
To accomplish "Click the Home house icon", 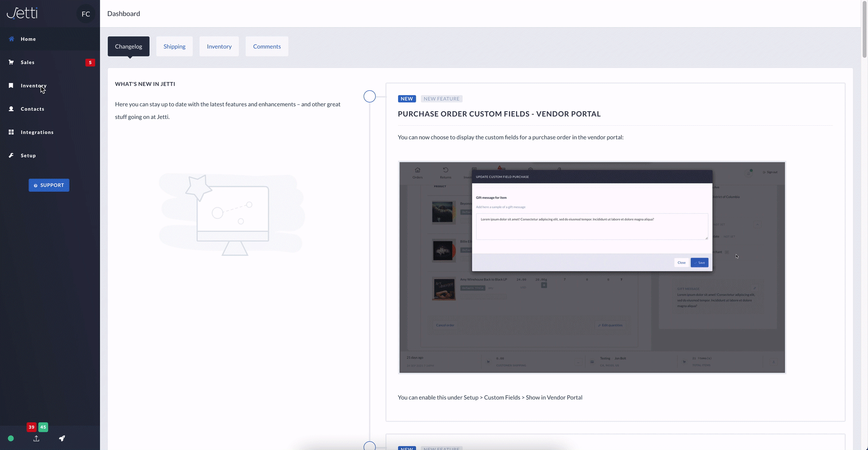I will pyautogui.click(x=11, y=39).
